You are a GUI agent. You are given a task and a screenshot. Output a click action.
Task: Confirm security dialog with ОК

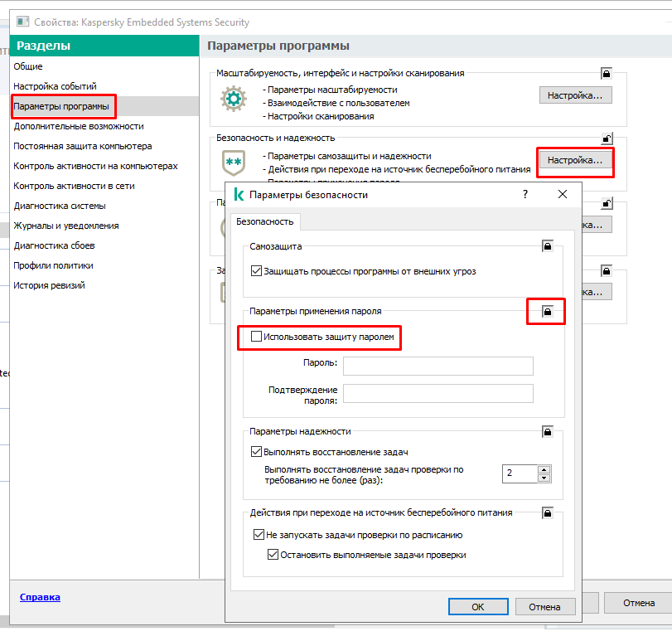[x=478, y=606]
